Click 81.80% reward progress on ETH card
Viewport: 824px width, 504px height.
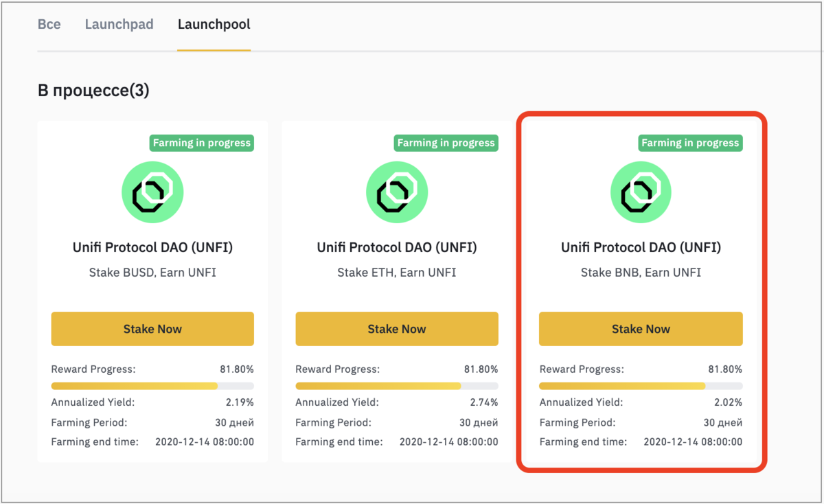coord(481,369)
